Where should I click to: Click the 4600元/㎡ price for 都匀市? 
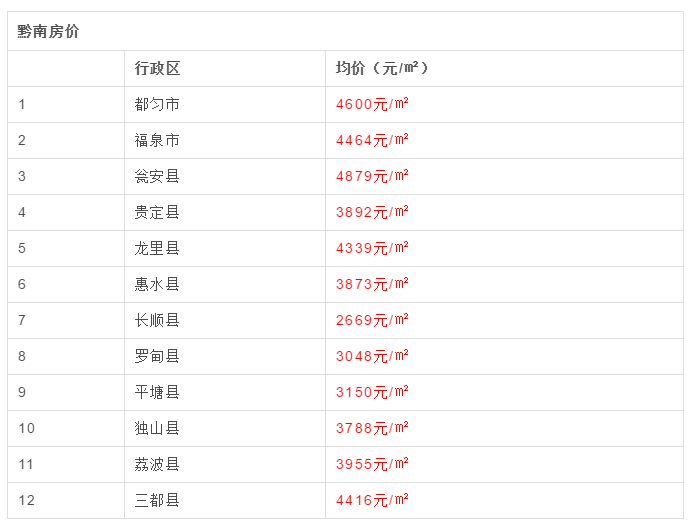(x=372, y=104)
